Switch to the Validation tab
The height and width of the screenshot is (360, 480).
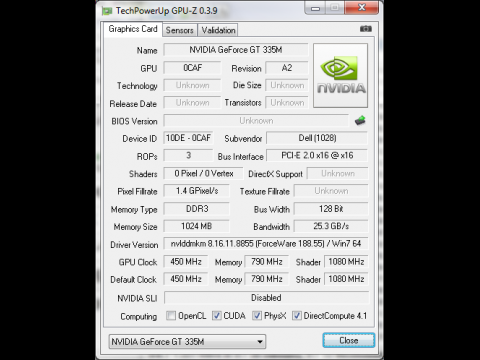click(218, 30)
